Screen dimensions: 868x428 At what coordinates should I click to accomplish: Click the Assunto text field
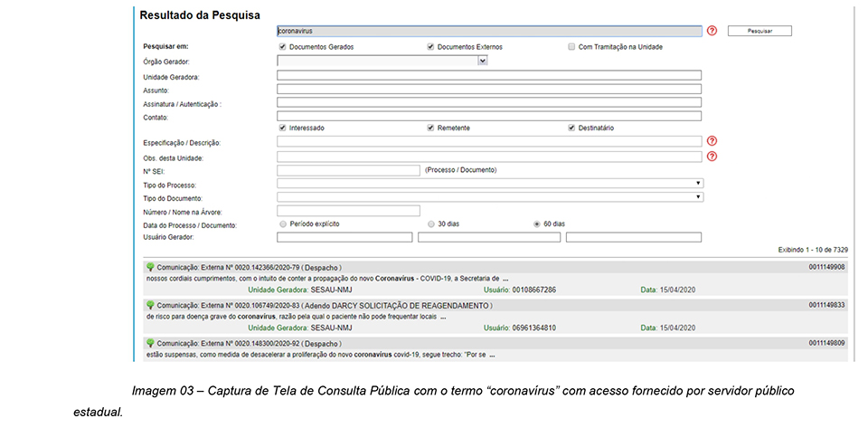[489, 90]
